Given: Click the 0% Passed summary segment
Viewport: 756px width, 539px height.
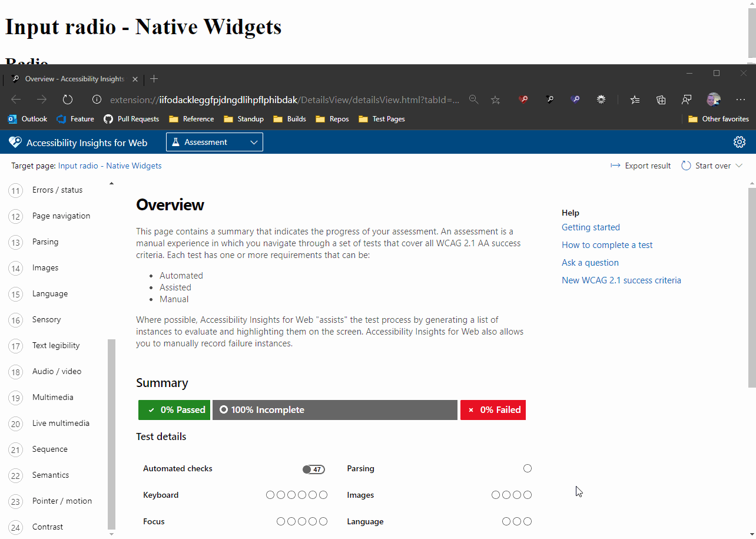Looking at the screenshot, I should (x=174, y=410).
